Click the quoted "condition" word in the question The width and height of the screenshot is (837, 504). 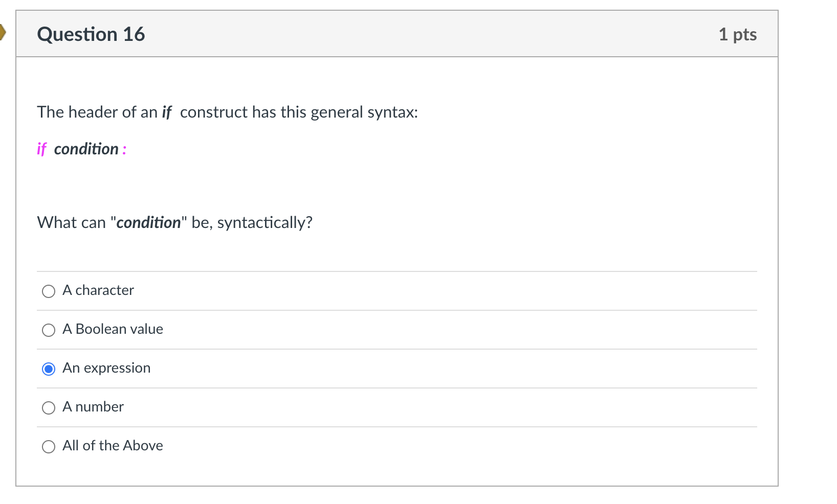click(148, 223)
